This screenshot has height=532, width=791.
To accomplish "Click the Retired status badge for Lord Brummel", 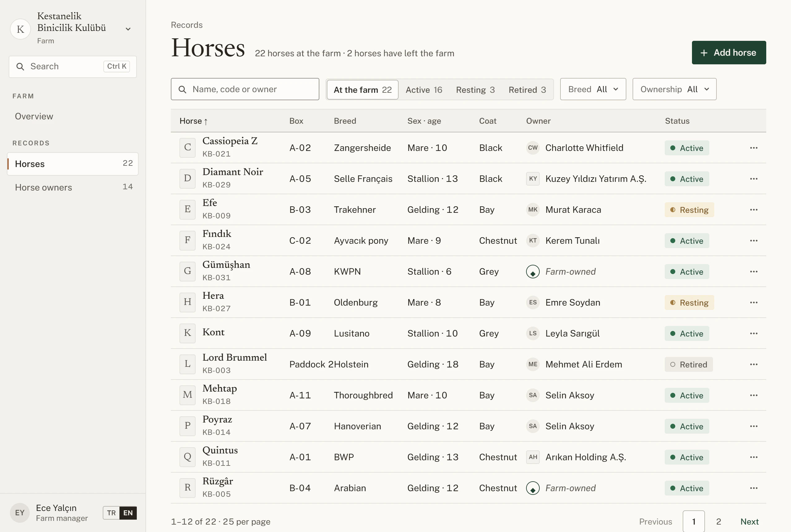I will pyautogui.click(x=689, y=364).
